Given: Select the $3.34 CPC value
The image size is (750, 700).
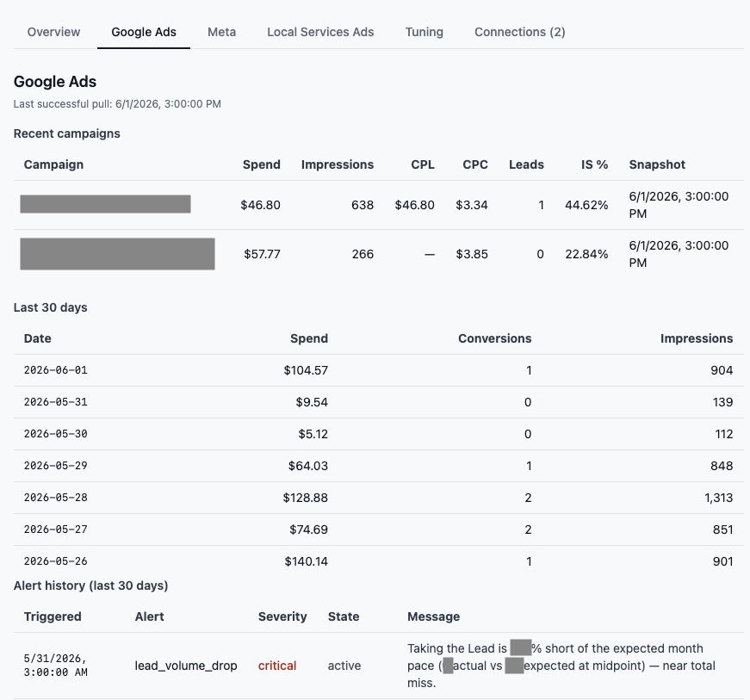Looking at the screenshot, I should [472, 205].
